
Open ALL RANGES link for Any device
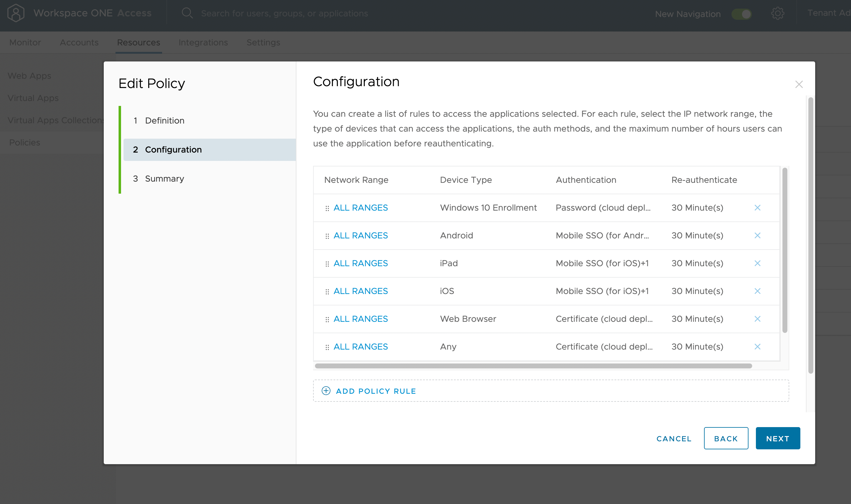tap(360, 346)
